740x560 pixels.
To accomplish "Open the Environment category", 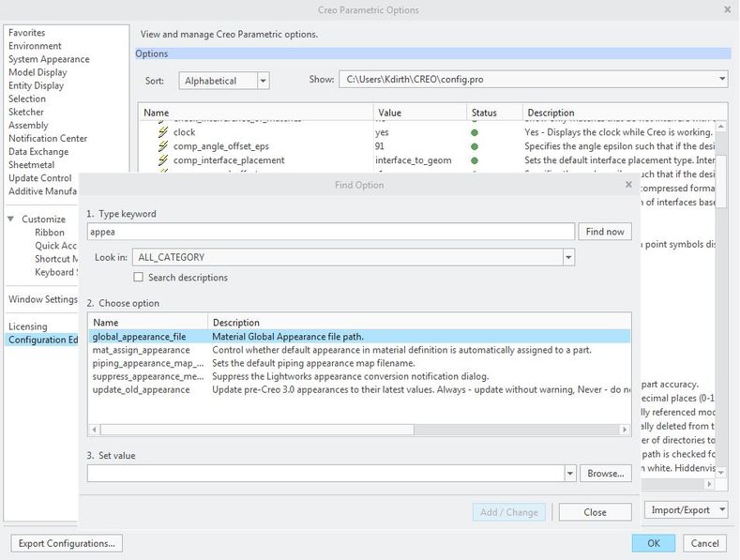I will 35,46.
